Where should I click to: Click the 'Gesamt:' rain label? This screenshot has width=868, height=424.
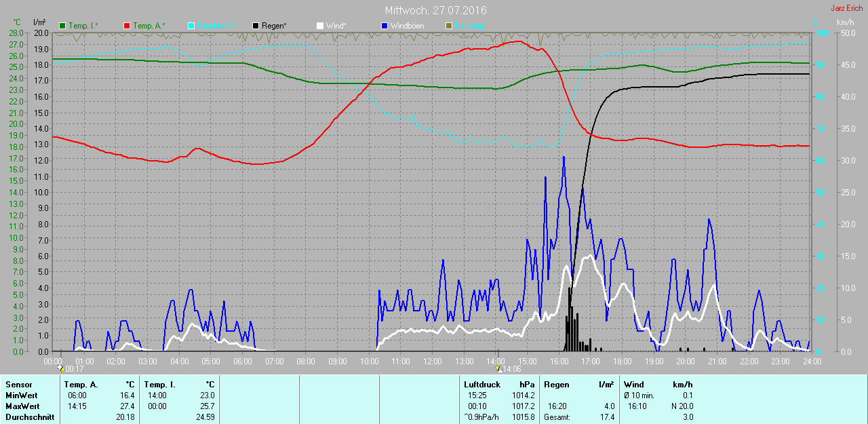click(557, 417)
